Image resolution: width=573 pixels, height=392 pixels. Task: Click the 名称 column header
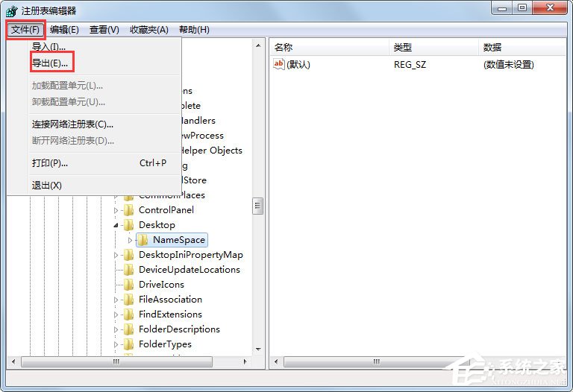pos(330,47)
